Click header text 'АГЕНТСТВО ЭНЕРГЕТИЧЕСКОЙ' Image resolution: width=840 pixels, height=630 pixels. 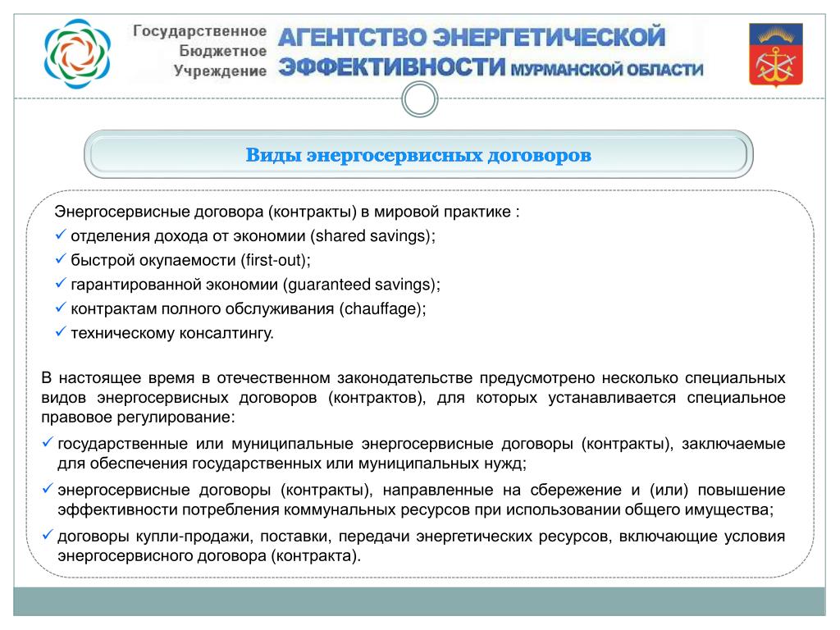472,37
